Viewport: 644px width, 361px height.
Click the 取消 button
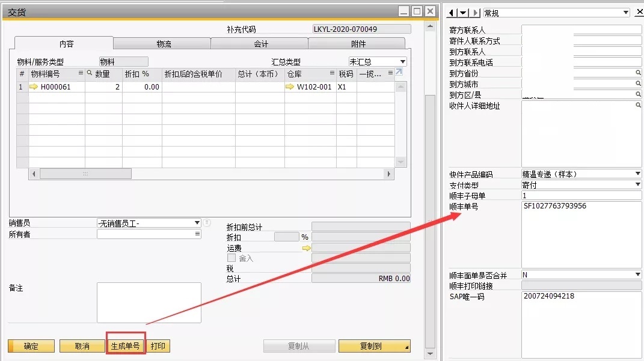[82, 346]
